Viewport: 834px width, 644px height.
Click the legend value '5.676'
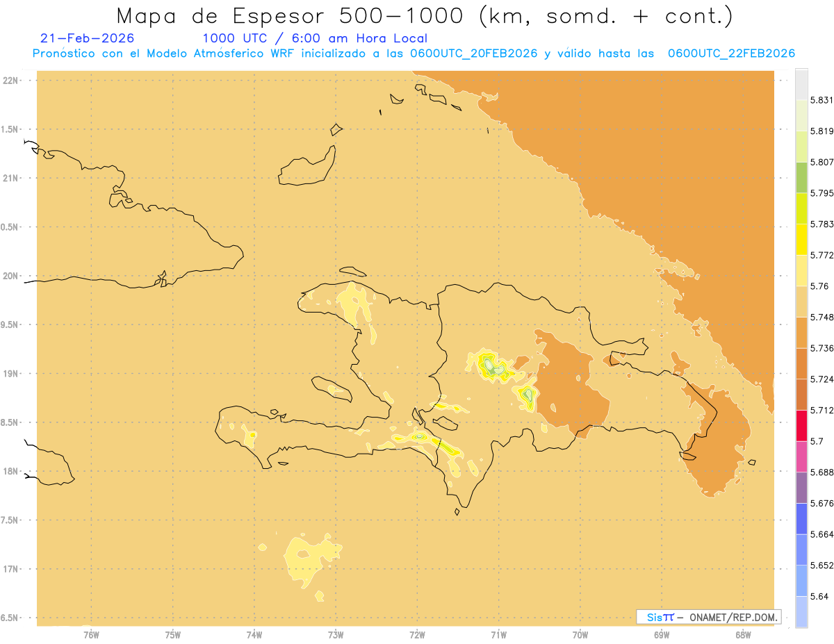tap(821, 503)
